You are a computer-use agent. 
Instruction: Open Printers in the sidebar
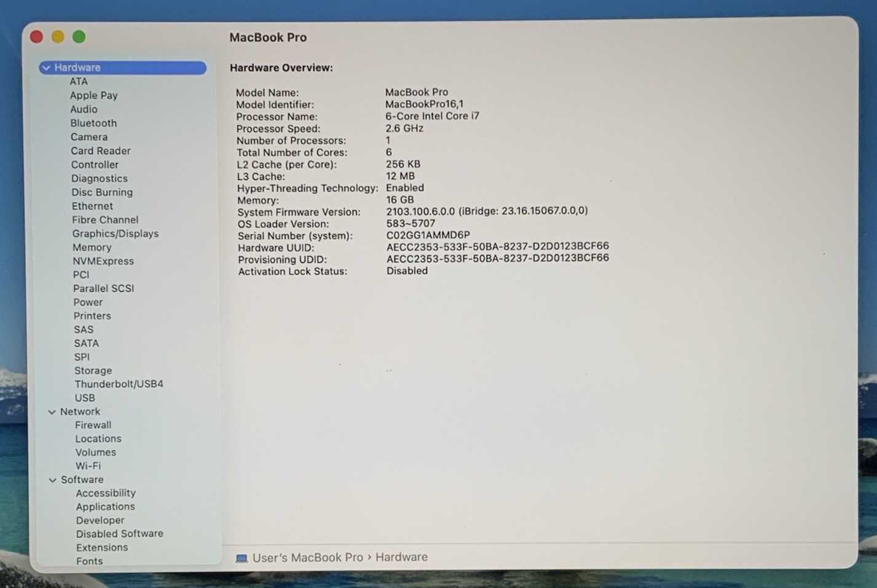[x=92, y=315]
